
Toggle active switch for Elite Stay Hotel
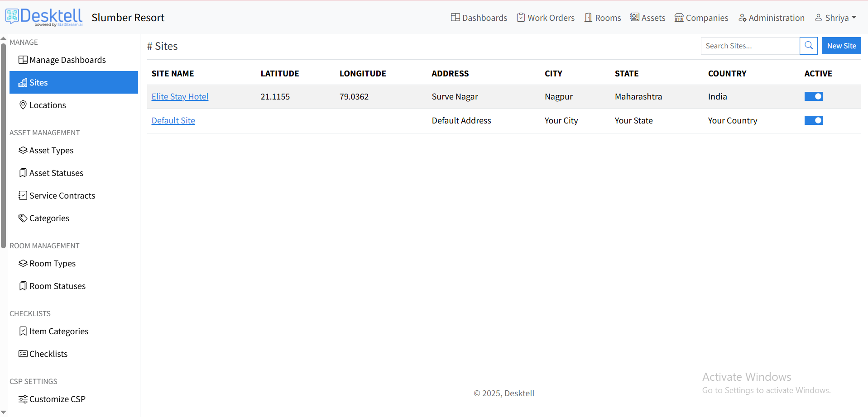(813, 96)
